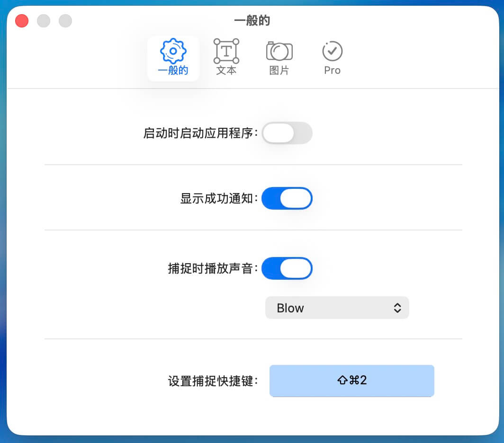Turn off the 捕捉时播放声音 switch

point(287,268)
